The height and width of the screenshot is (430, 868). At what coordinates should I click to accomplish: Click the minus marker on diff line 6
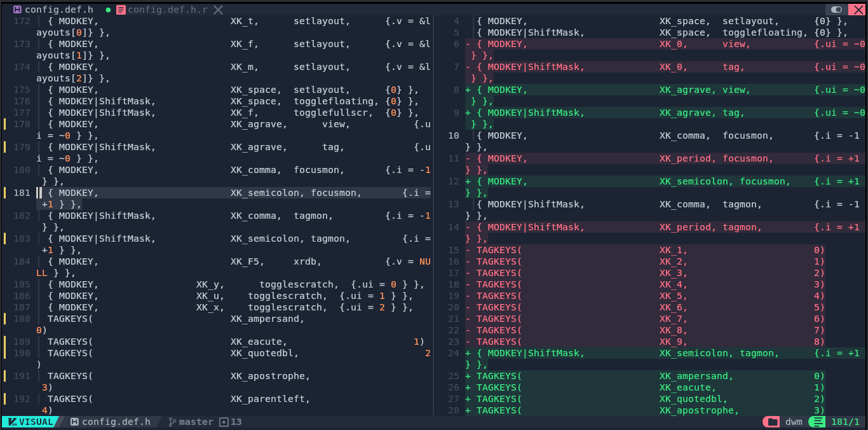tap(468, 44)
